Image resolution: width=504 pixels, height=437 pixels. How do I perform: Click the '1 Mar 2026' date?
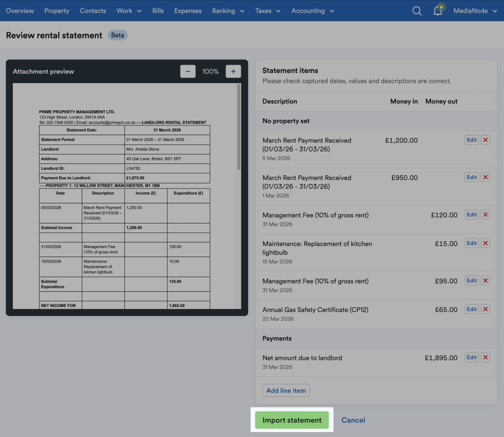tap(276, 195)
